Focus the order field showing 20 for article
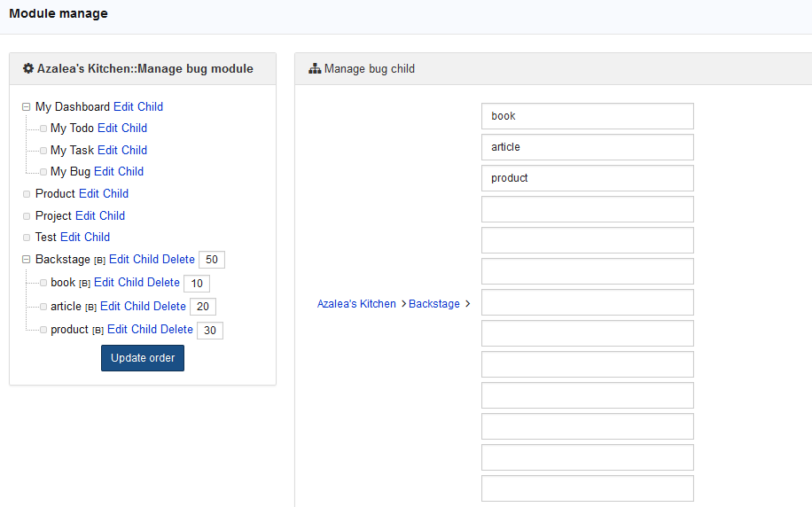This screenshot has width=812, height=507. click(x=203, y=307)
